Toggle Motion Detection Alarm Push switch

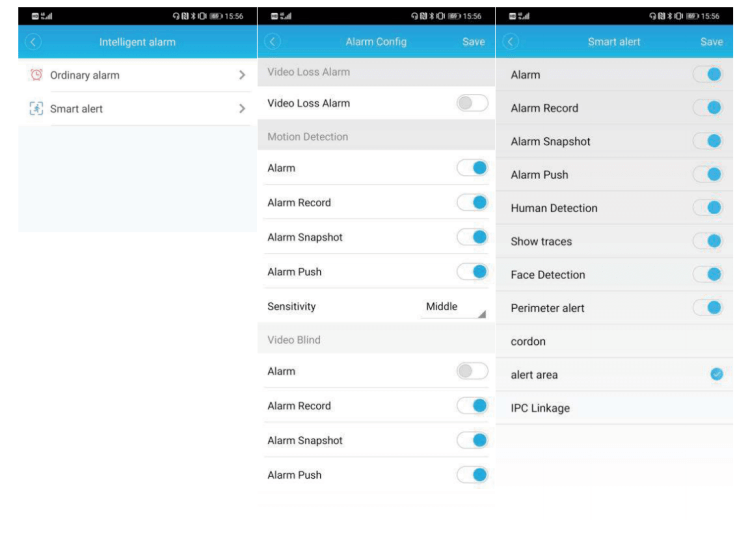(472, 272)
